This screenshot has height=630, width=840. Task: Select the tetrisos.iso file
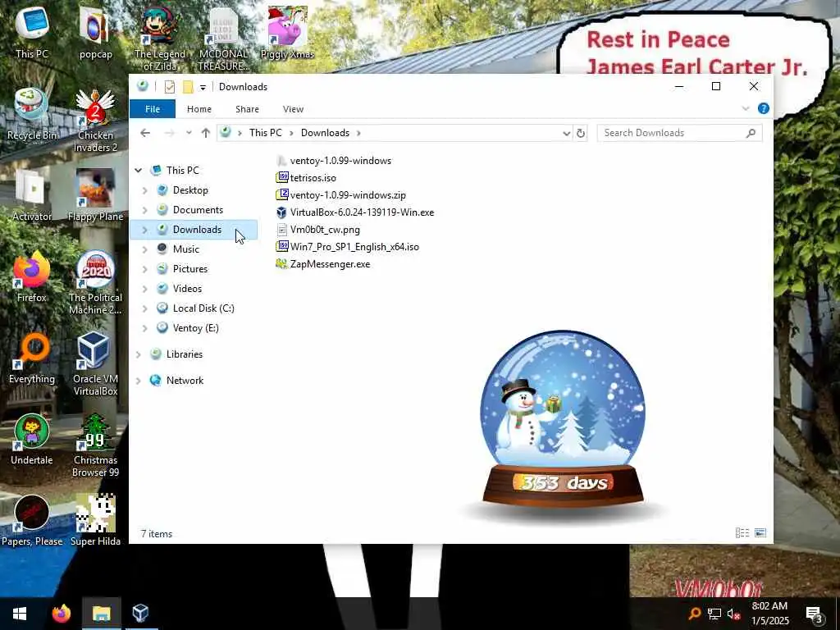[306, 178]
